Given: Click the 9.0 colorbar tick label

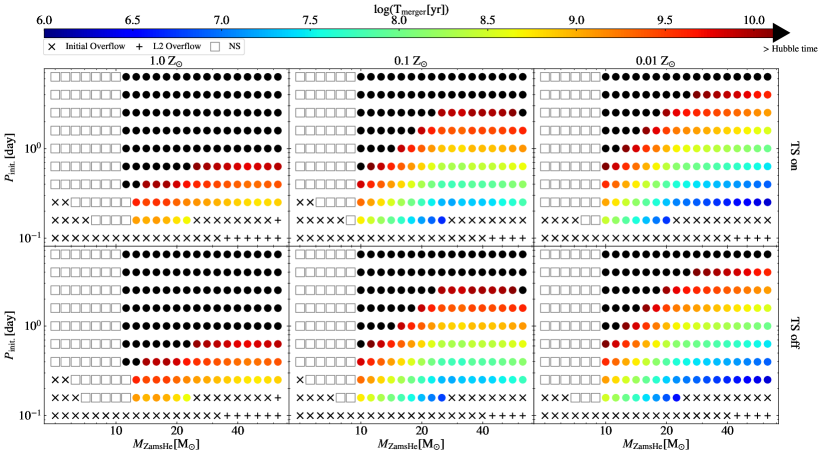Looking at the screenshot, I should click(576, 20).
